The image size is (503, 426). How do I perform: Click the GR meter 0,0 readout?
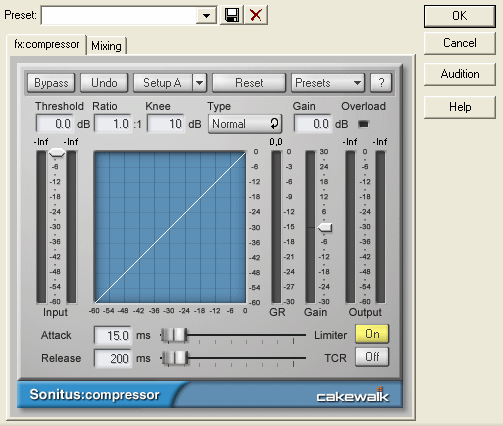click(276, 142)
